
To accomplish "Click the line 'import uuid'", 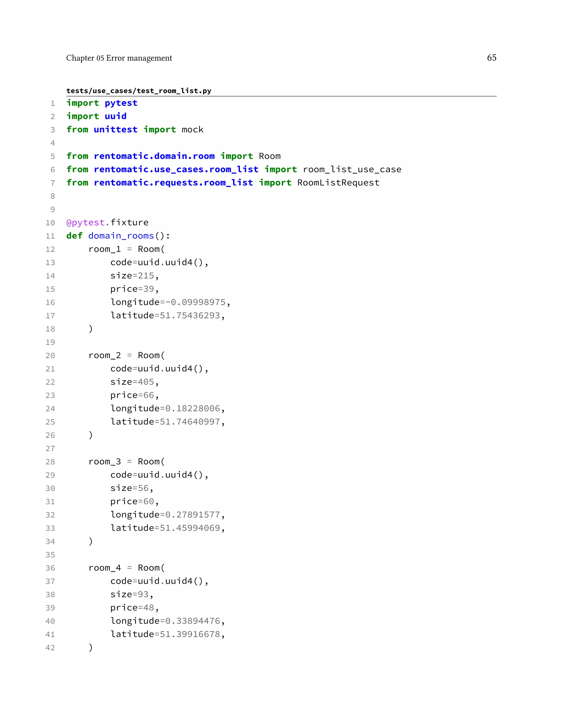I will pyautogui.click(x=96, y=116).
